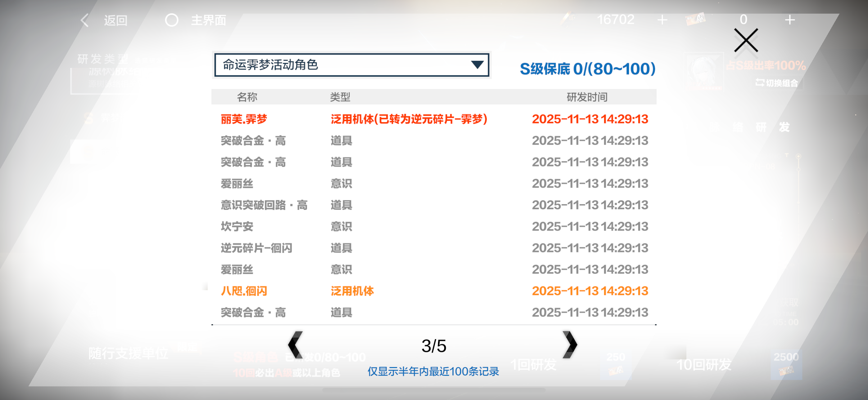
Task: Open the 命运霁梦活动角色 dropdown
Action: click(x=351, y=64)
